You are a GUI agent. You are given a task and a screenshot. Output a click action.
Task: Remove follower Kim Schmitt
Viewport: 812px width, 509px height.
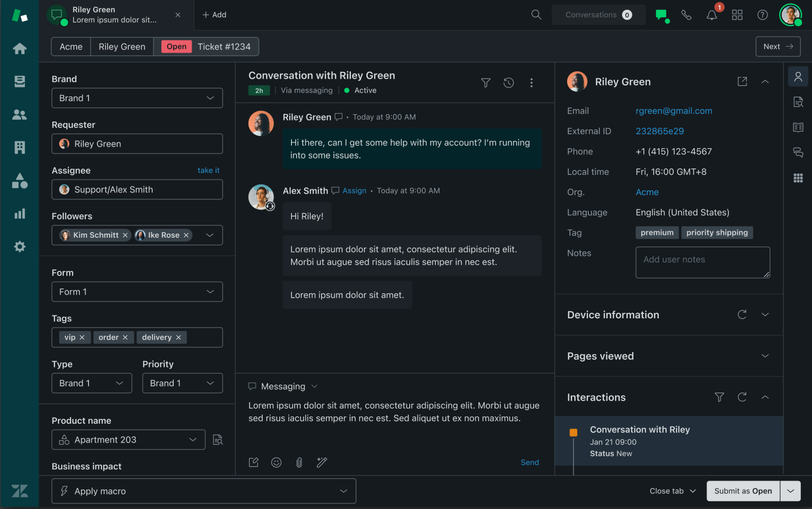125,235
